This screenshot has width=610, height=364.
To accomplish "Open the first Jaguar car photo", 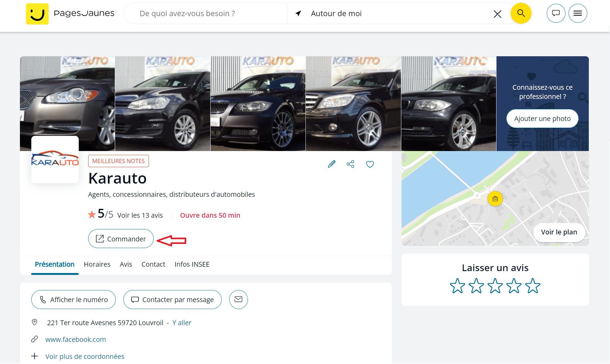I will pyautogui.click(x=67, y=98).
